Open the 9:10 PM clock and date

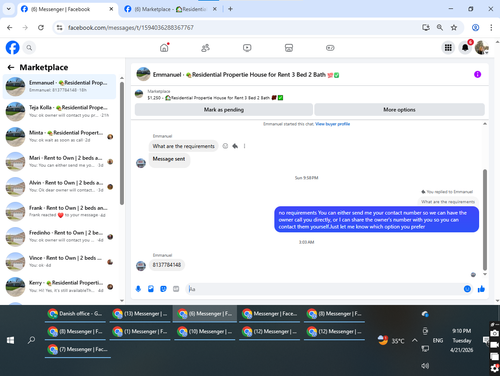(461, 340)
